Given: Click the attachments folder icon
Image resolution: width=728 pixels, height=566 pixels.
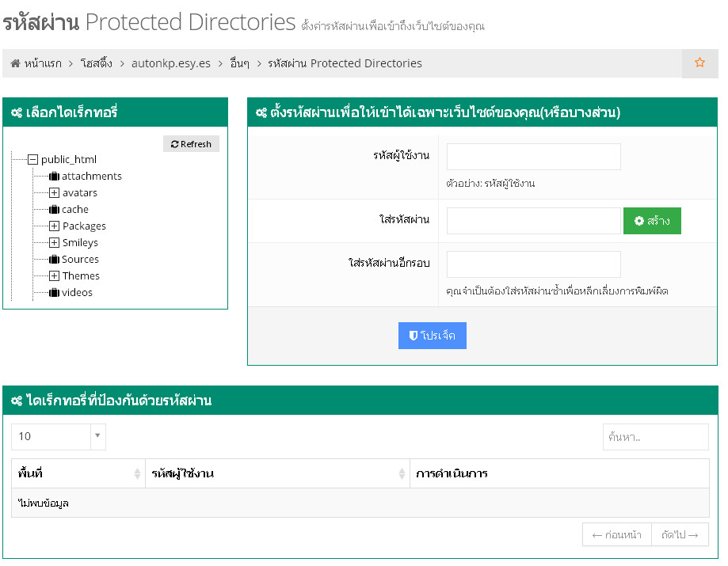Looking at the screenshot, I should 54,177.
